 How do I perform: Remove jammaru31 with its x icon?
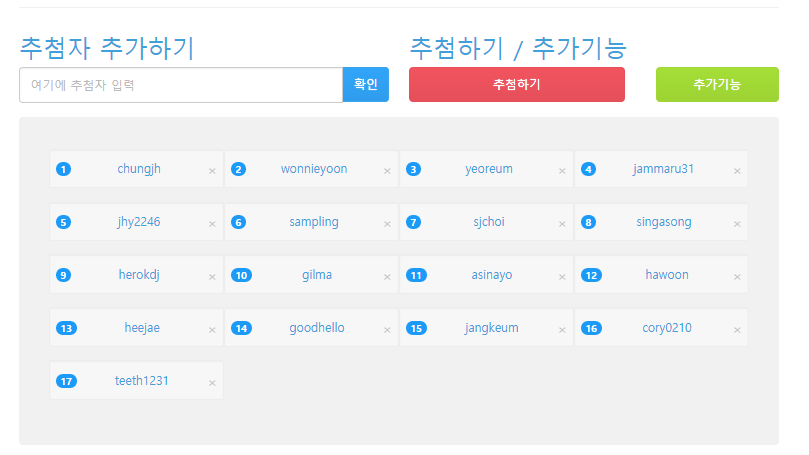point(737,171)
